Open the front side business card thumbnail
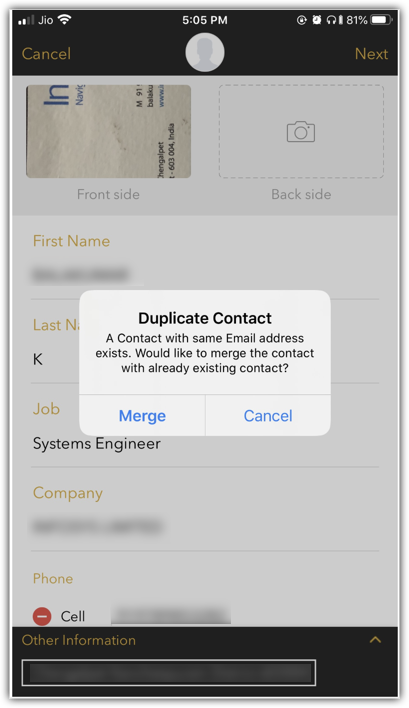 108,131
